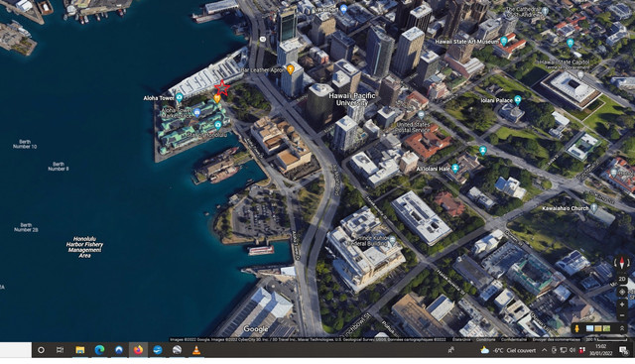Click the Firefox taskbar icon
Image resolution: width=635 pixels, height=364 pixels.
tap(138, 350)
